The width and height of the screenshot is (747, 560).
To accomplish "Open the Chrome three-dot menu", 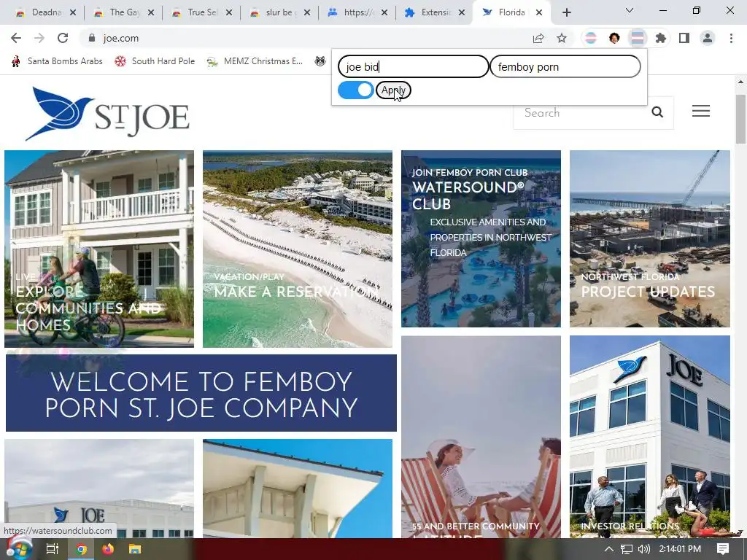I will (731, 38).
